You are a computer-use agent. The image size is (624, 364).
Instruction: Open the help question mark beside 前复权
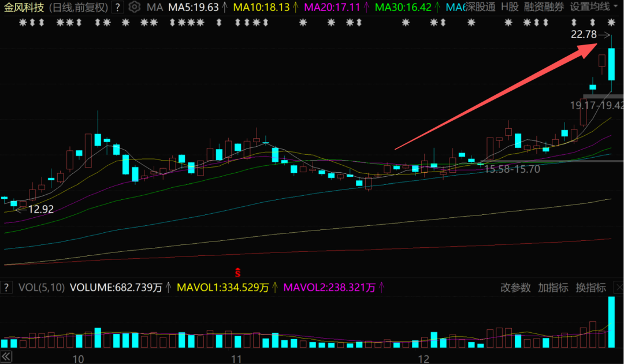pos(117,7)
